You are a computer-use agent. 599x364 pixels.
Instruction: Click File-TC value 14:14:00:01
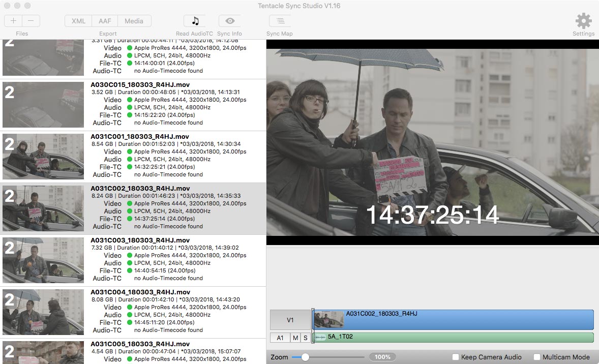[x=164, y=64]
